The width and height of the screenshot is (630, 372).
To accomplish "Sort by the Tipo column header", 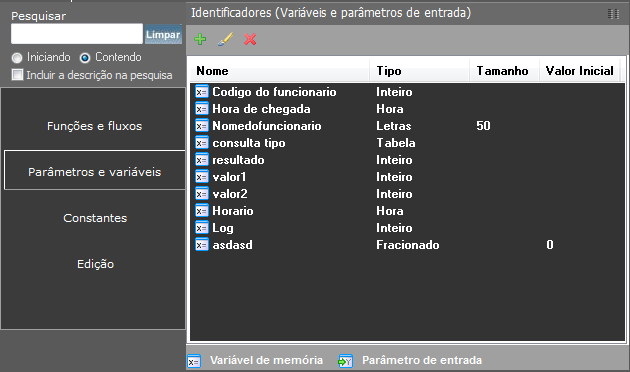I will (x=419, y=71).
